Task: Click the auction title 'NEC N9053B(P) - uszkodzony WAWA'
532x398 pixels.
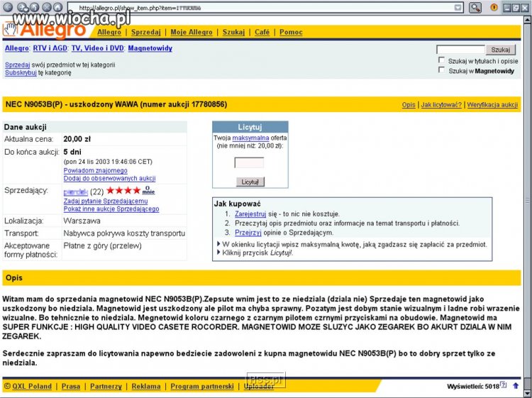Action: [x=70, y=104]
